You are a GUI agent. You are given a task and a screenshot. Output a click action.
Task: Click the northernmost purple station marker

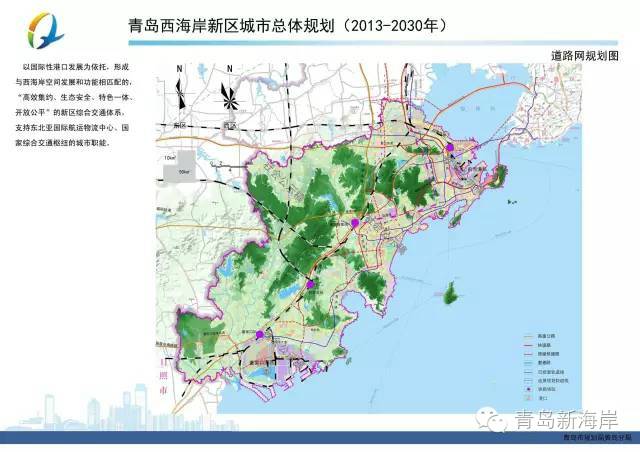click(x=451, y=147)
